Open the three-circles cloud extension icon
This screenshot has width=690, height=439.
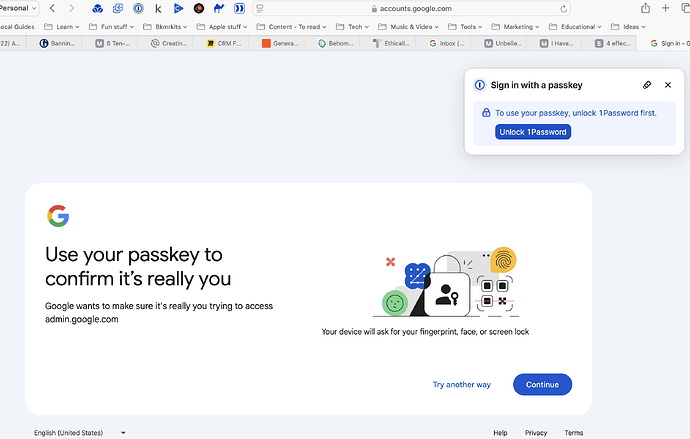pos(98,8)
